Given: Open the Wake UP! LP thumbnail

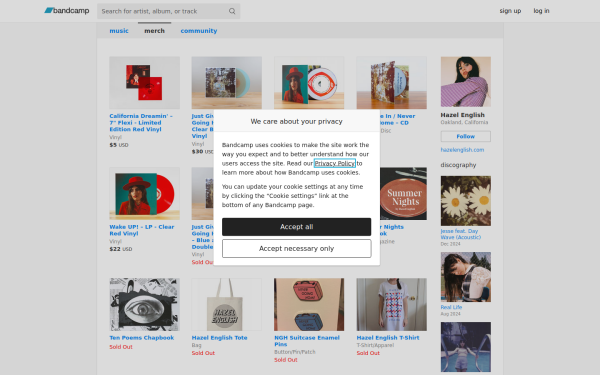Looking at the screenshot, I should (x=144, y=193).
